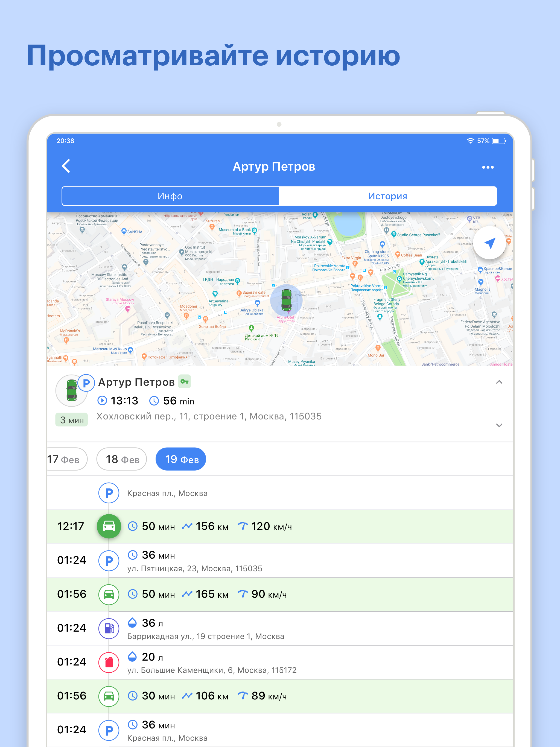Tap the green car marker on map

286,300
